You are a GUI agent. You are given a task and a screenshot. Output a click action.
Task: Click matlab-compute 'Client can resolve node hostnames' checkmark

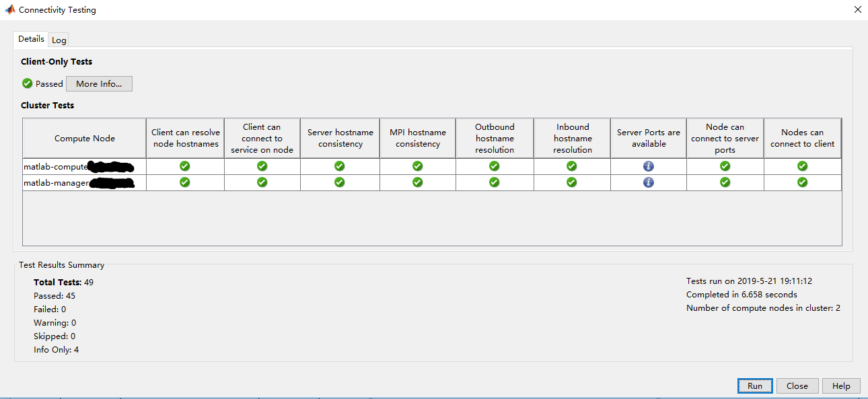click(185, 166)
